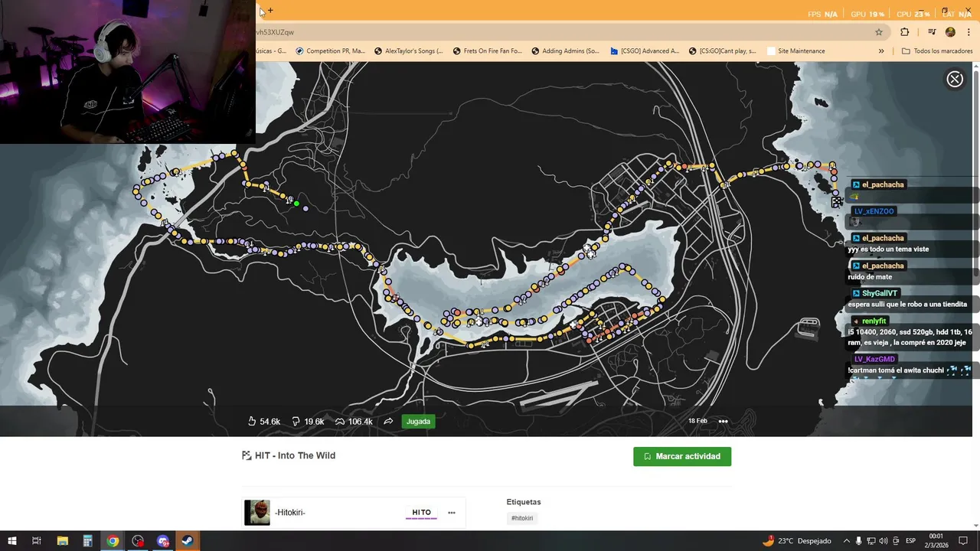Click the dislike thumbs-down icon showing 19.6k
980x551 pixels.
pyautogui.click(x=296, y=422)
